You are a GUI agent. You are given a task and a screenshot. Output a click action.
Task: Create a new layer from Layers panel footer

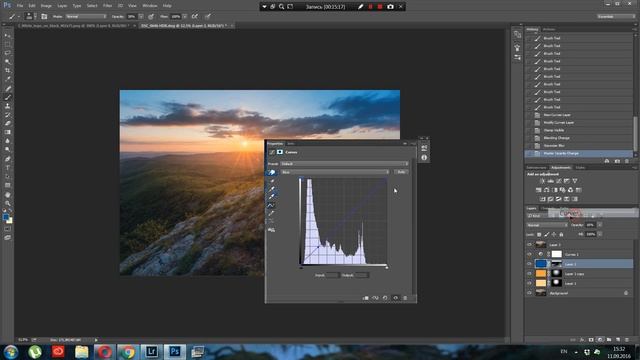click(618, 340)
